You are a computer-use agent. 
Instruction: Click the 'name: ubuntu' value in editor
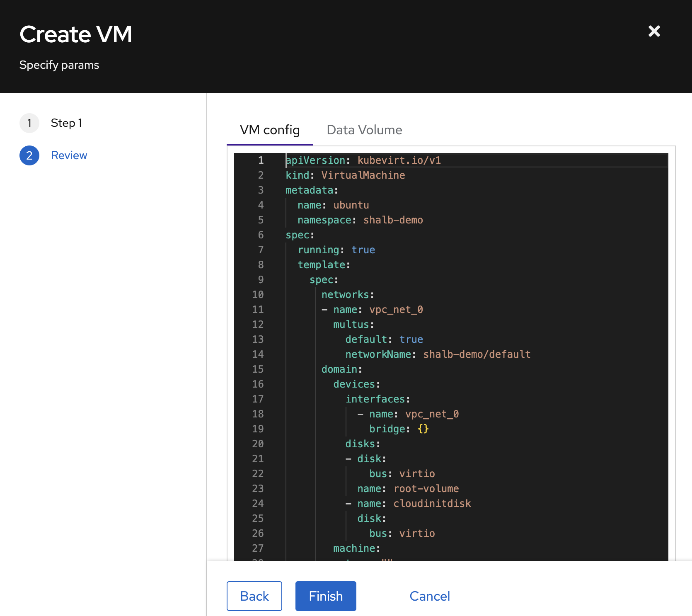point(351,205)
